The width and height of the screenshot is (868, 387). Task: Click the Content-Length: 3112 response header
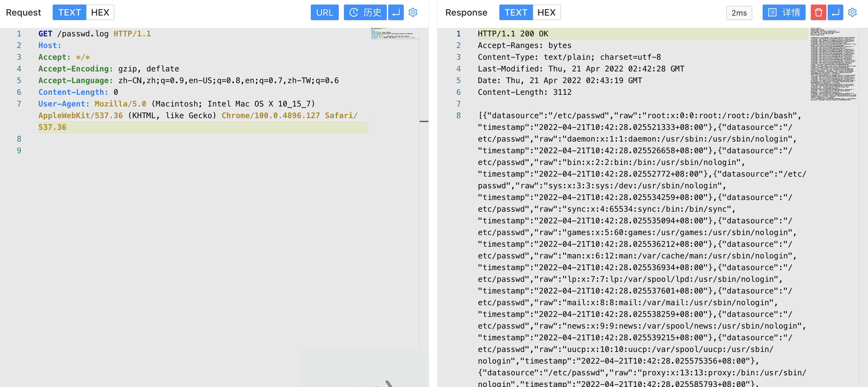coord(524,92)
